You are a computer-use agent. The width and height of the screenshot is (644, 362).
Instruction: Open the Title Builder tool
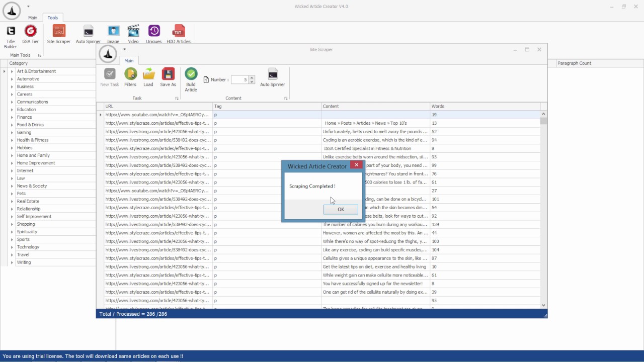click(11, 37)
